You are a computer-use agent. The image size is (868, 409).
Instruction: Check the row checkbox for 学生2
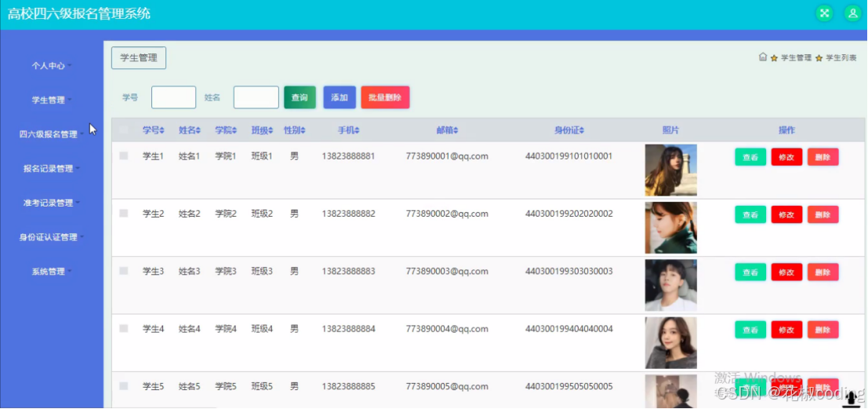pos(123,214)
